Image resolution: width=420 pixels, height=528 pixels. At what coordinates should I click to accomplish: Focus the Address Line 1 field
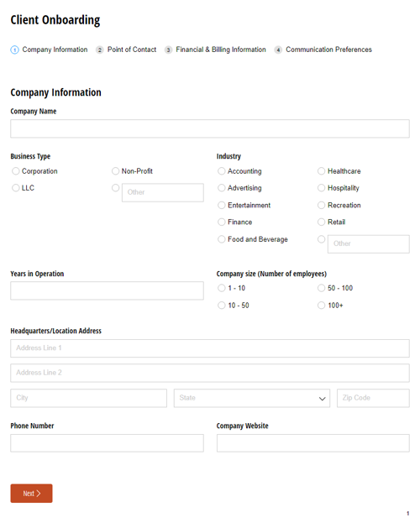pyautogui.click(x=210, y=348)
